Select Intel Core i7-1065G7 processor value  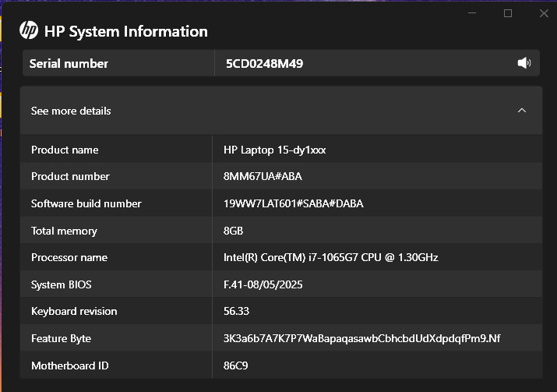[331, 257]
